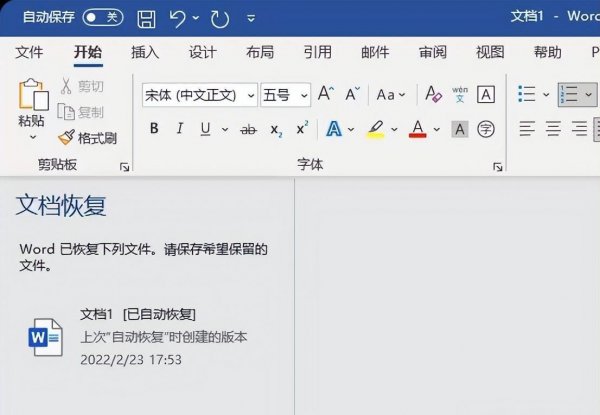Toggle Bold formatting
This screenshot has height=415, width=600.
pos(154,129)
